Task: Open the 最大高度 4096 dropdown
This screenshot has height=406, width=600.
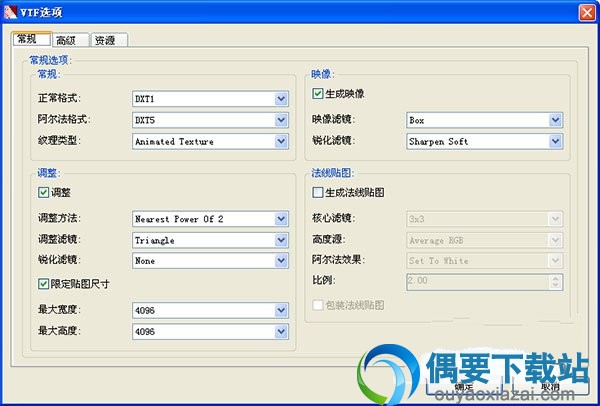Action: [x=210, y=331]
